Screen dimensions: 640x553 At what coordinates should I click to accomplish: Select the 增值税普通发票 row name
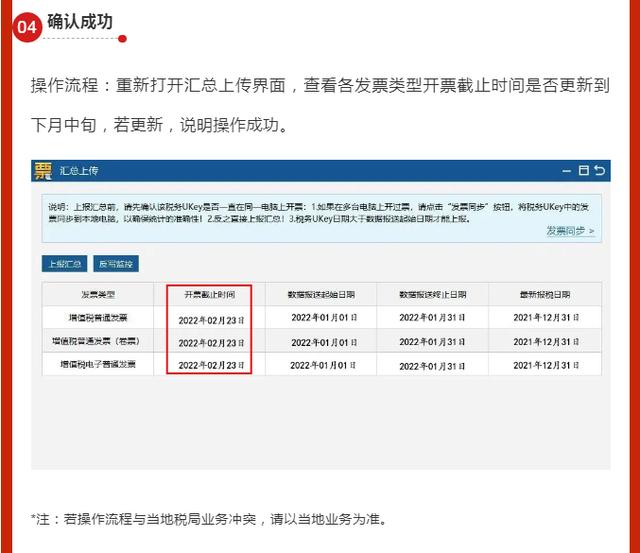[x=98, y=318]
